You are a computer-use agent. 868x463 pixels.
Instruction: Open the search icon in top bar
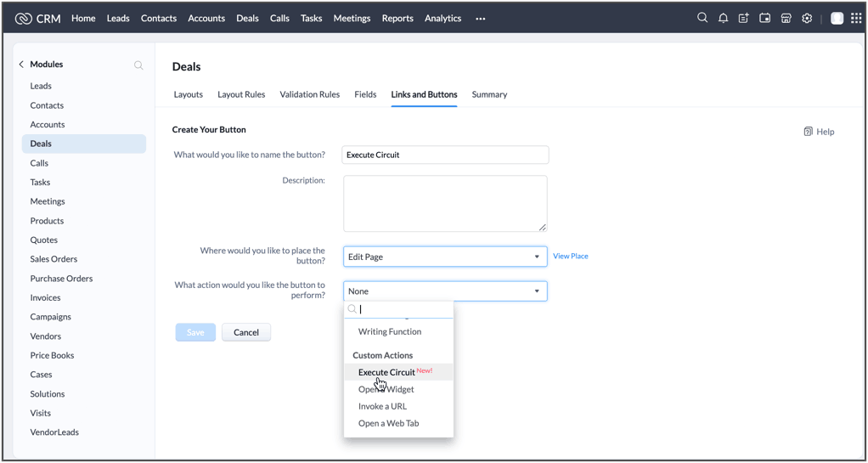tap(702, 18)
